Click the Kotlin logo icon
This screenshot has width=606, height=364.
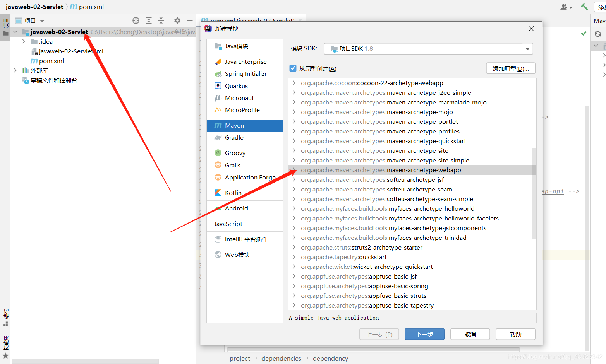coord(218,193)
